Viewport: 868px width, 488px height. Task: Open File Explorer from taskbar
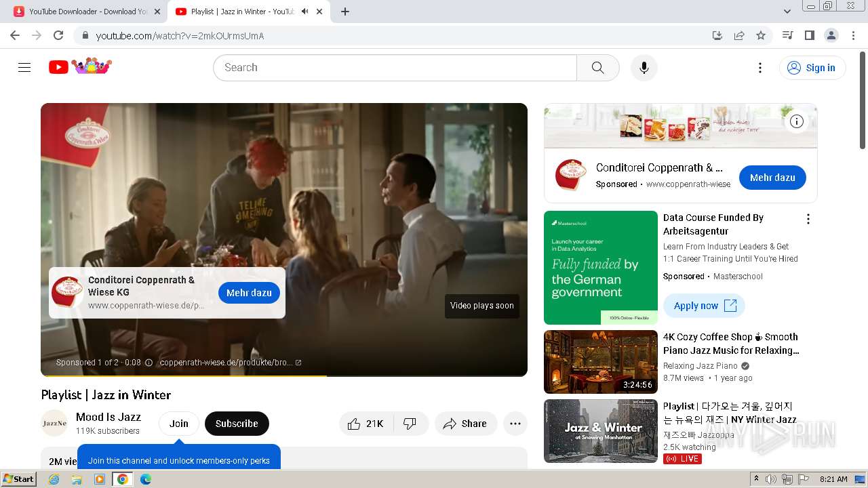[77, 479]
